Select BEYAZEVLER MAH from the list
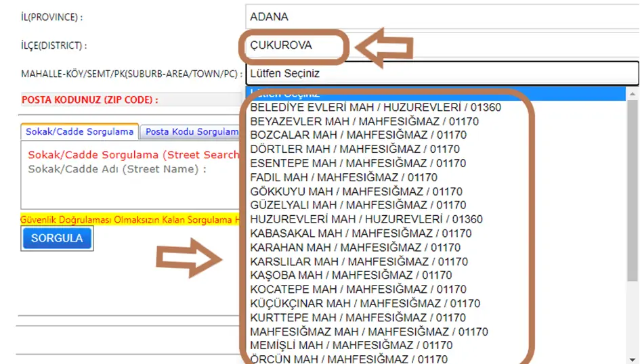The width and height of the screenshot is (640, 364). click(x=364, y=121)
